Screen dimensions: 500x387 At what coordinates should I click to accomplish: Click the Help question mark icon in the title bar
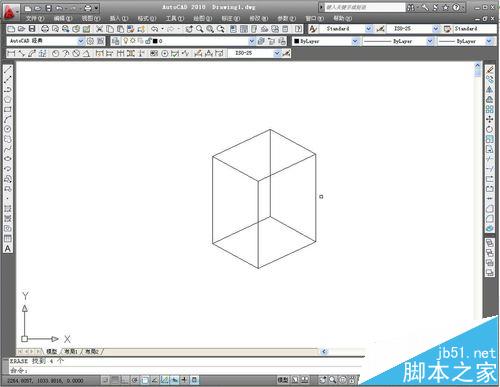point(456,7)
